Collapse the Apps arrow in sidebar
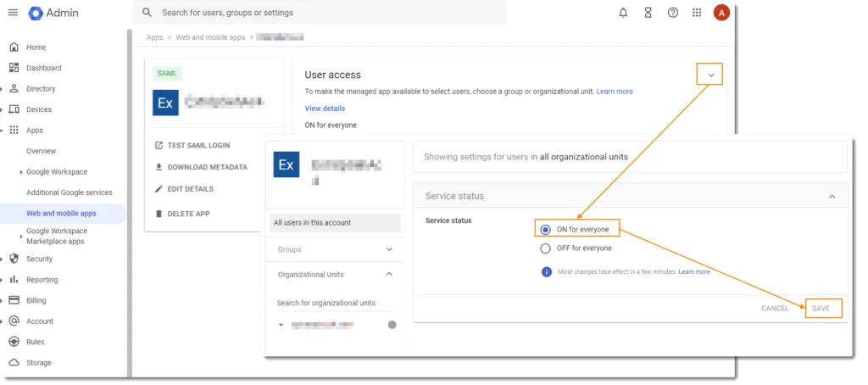Screen dimensions: 868x385 (x=3, y=131)
